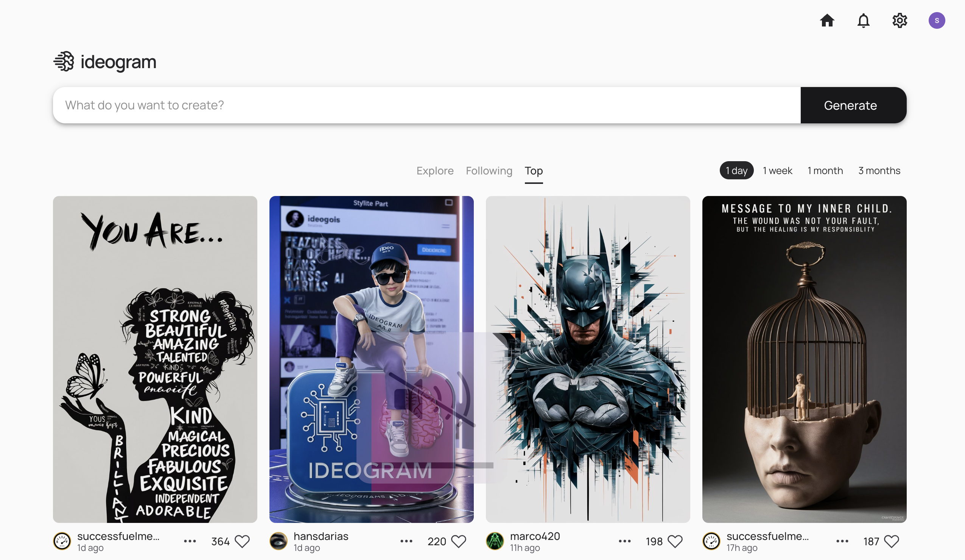Click the 11h ago timestamp

tap(525, 548)
